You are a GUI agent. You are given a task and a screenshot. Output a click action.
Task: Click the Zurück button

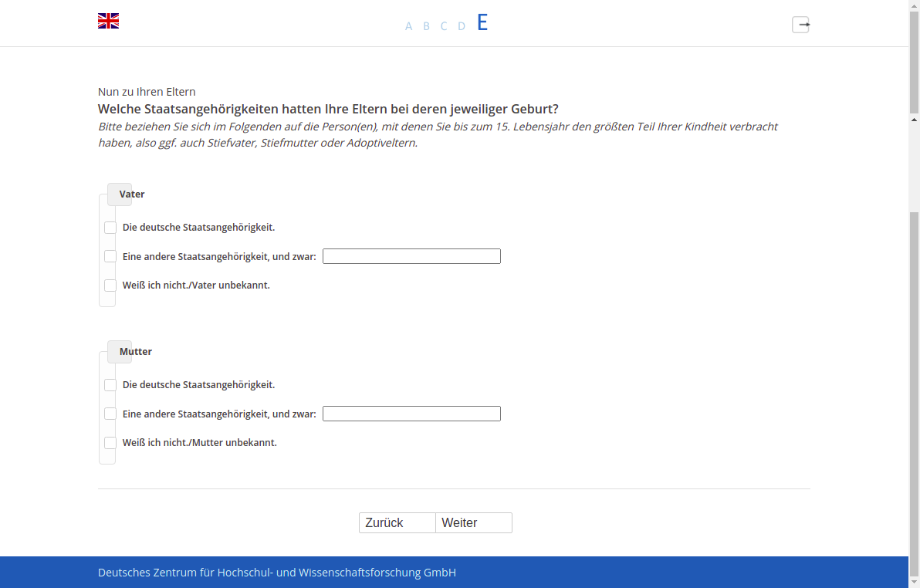point(397,523)
